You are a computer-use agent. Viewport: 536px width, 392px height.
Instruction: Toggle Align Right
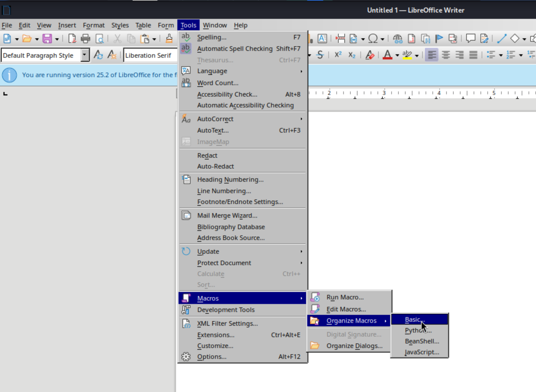(459, 55)
